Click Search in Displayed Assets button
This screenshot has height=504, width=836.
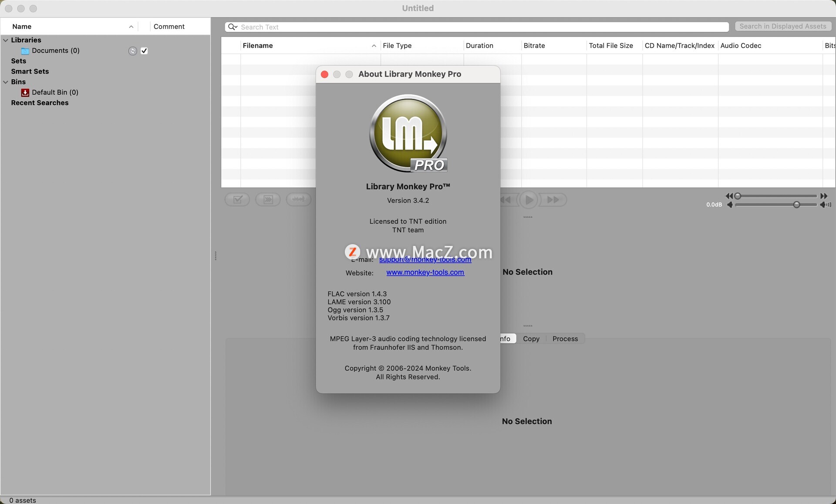[x=783, y=26]
